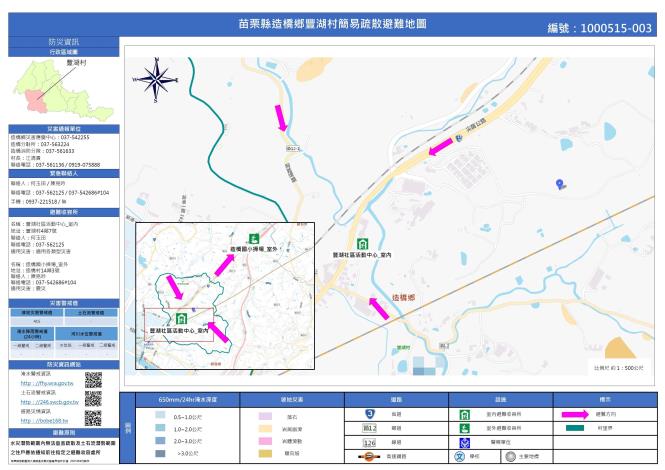Click the high speed rail symbol in legend
Viewport: 665px width, 470px height.
pos(369,456)
